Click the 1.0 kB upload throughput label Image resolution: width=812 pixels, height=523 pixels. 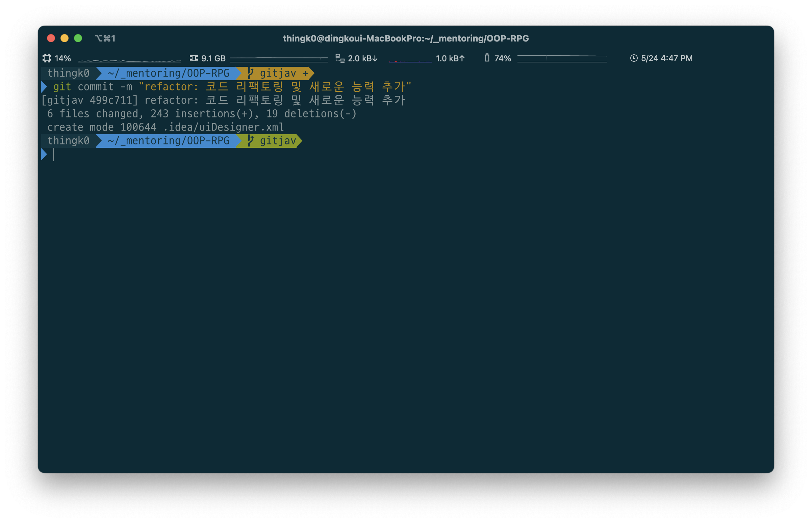point(450,58)
